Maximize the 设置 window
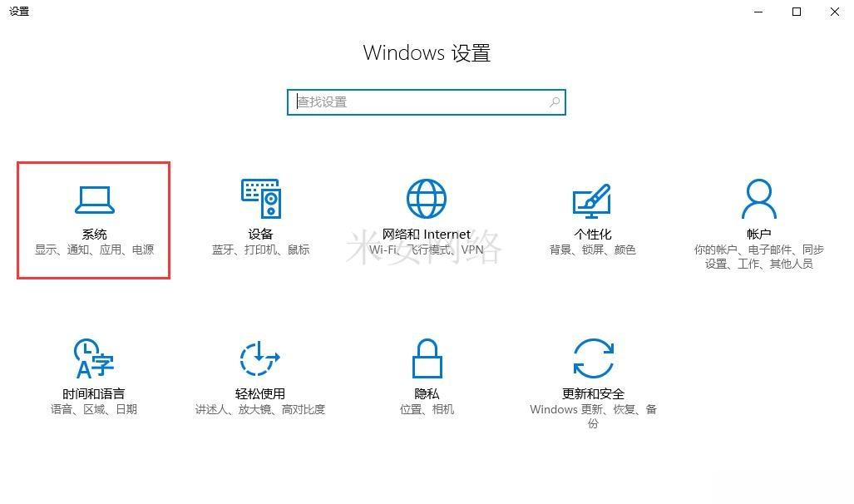The image size is (854, 504). [x=797, y=12]
